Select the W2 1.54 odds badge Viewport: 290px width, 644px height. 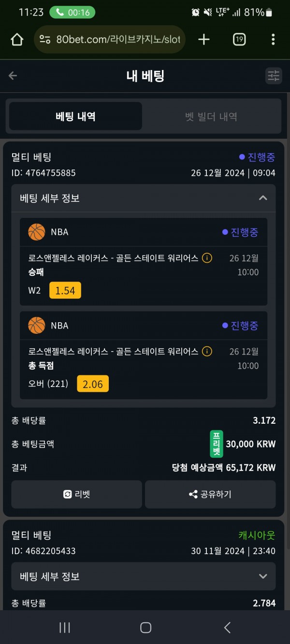pyautogui.click(x=65, y=290)
